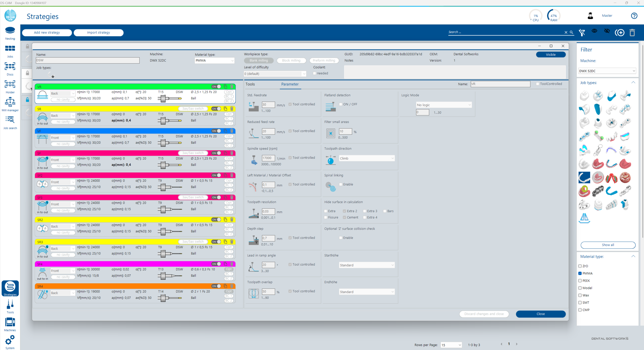
Task: Open the Toolpath direction Climb dropdown
Action: (x=366, y=158)
